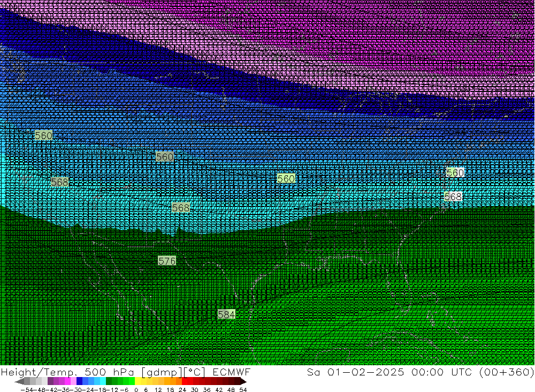Click the '00:00 UTC' time text

point(442,372)
